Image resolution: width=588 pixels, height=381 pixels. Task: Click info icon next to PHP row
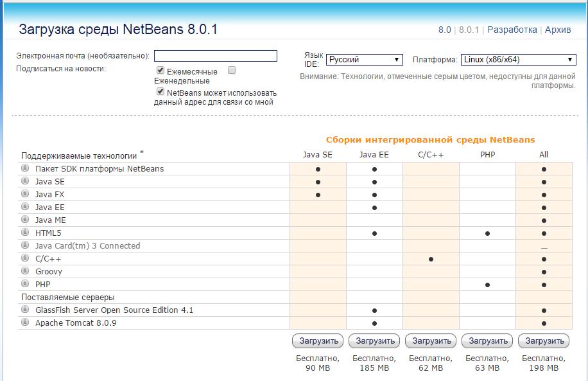pos(25,283)
